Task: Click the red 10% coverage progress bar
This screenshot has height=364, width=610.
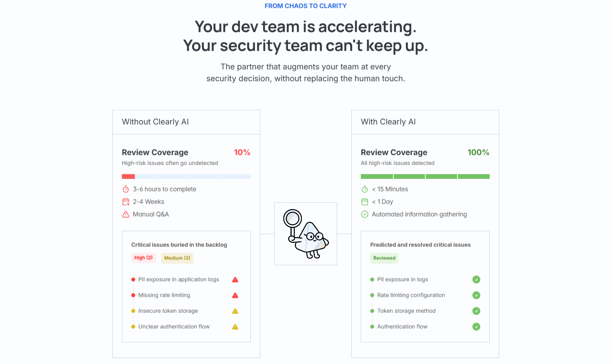Action: coord(129,176)
